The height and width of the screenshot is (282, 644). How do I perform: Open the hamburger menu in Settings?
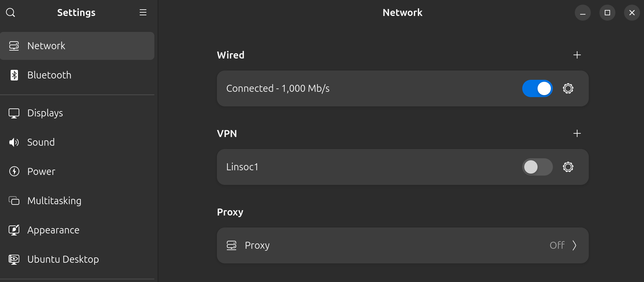(x=143, y=12)
